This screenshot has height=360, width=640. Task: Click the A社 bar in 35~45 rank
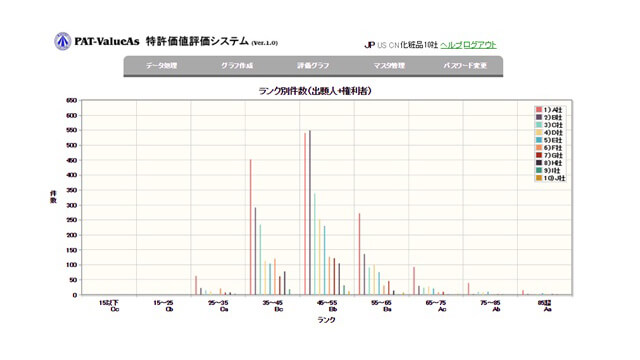pyautogui.click(x=251, y=227)
